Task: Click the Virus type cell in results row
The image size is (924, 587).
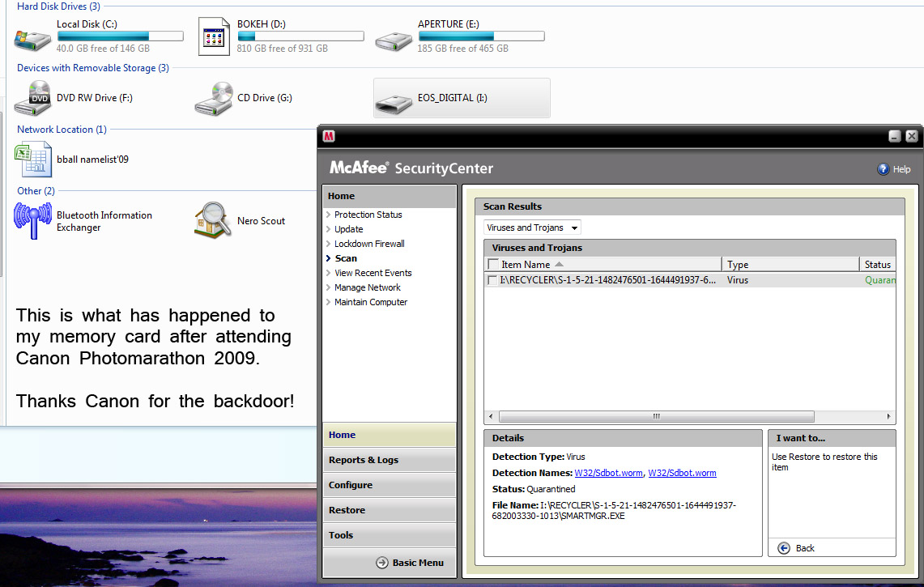Action: (738, 280)
